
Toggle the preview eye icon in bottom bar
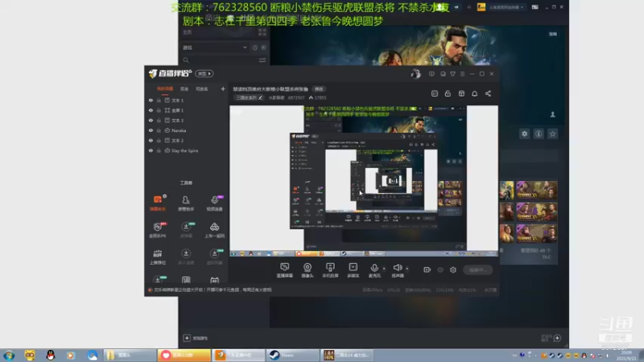pyautogui.click(x=440, y=269)
